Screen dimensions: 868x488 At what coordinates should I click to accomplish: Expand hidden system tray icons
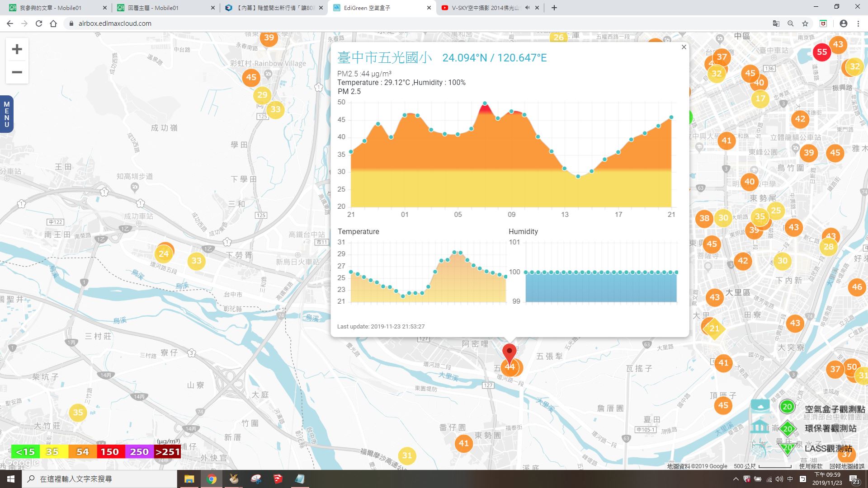pos(736,479)
